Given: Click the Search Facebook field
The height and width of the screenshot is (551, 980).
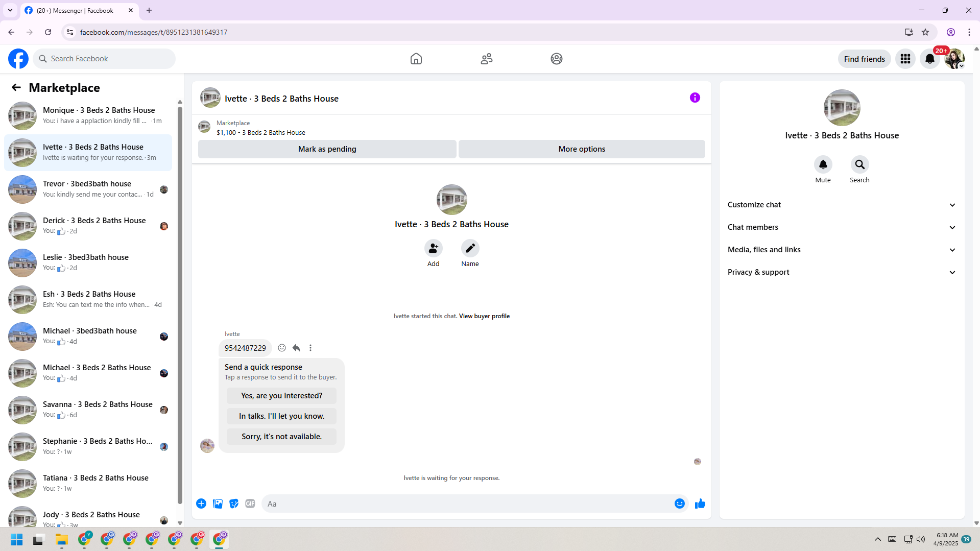Looking at the screenshot, I should [x=105, y=59].
